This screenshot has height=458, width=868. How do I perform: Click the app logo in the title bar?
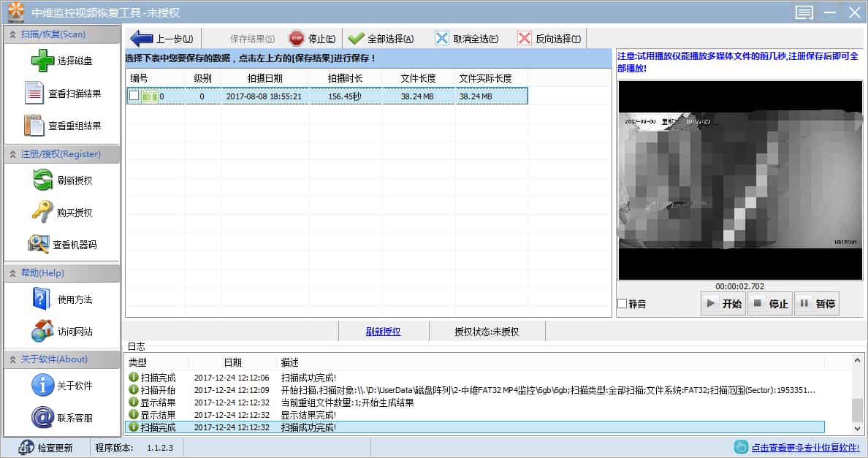16,12
